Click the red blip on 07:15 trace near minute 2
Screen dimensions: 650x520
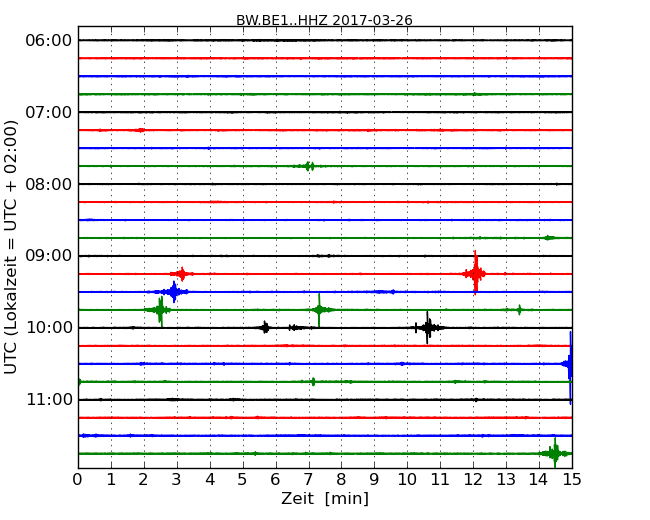click(141, 130)
